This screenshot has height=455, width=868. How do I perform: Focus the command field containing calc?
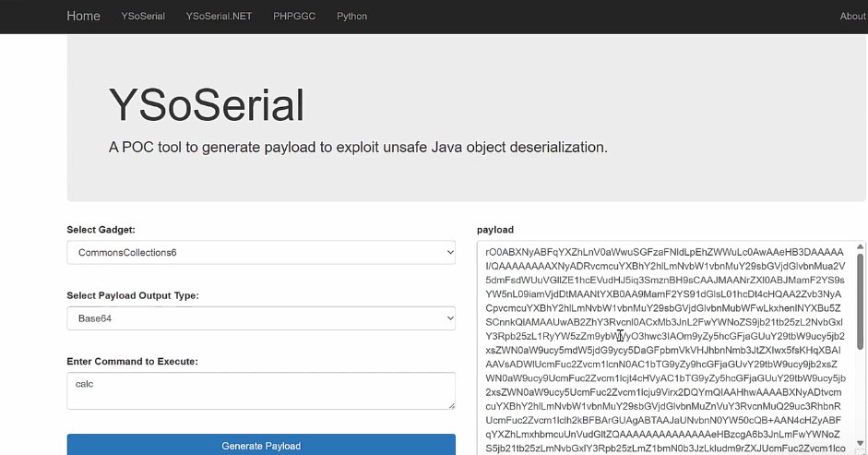point(261,390)
